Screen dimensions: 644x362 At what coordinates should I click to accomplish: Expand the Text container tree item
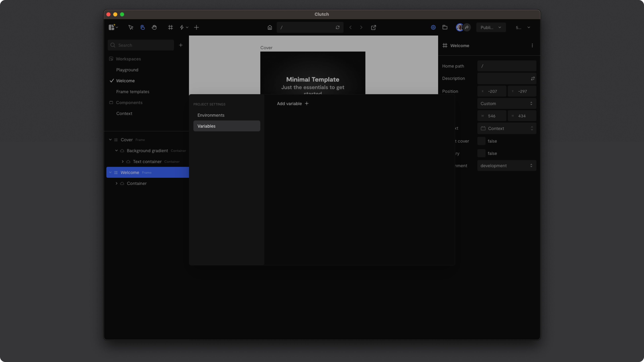tap(122, 162)
